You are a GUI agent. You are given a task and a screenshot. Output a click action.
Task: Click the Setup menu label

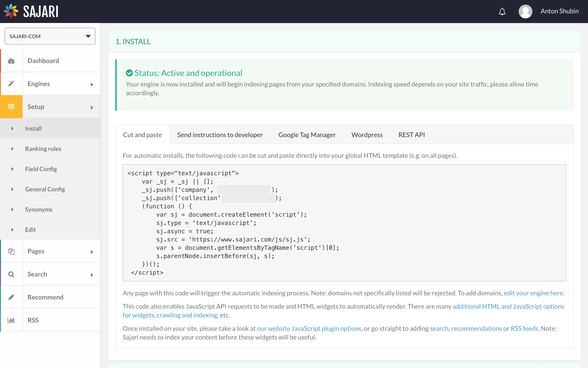(36, 106)
